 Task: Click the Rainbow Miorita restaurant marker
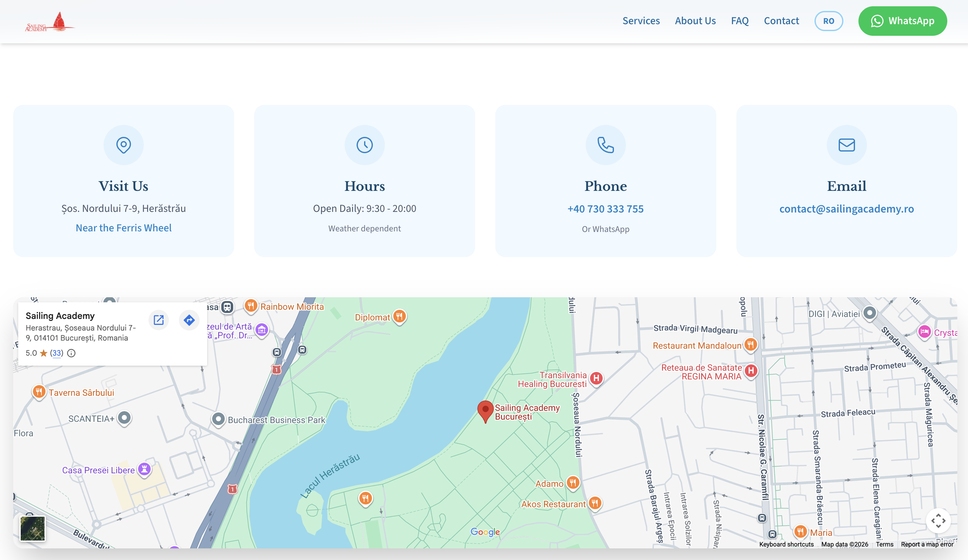point(251,306)
